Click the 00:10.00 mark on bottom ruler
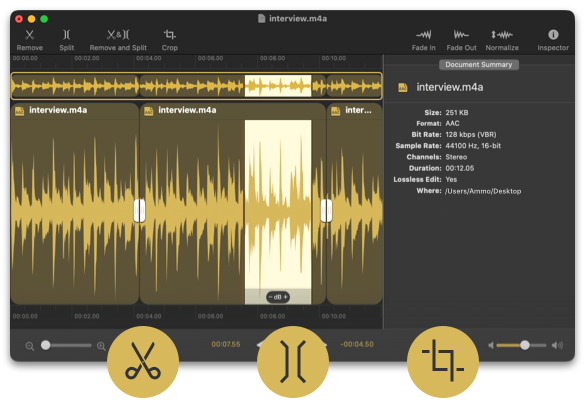The image size is (585, 400). click(334, 316)
